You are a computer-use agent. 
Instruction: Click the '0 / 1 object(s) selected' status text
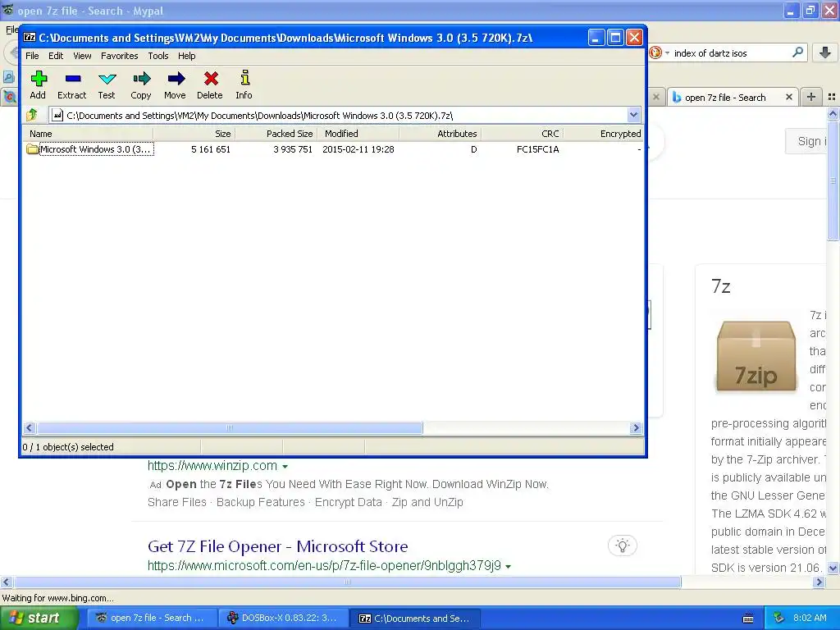tap(68, 447)
